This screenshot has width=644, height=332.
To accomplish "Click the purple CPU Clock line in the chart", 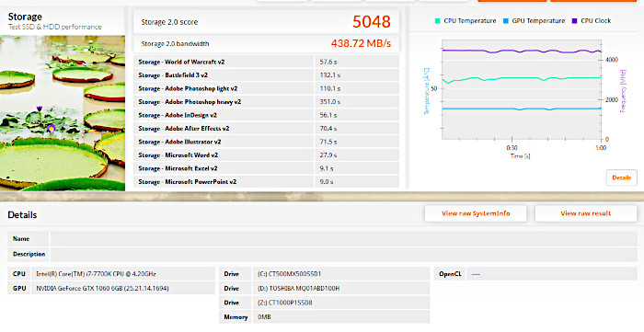I will point(522,51).
